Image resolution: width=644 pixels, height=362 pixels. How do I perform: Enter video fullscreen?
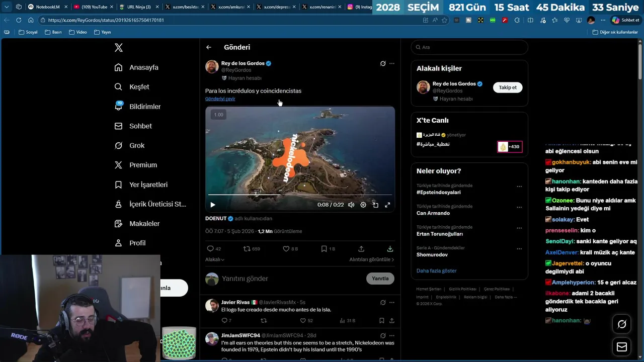(x=387, y=205)
